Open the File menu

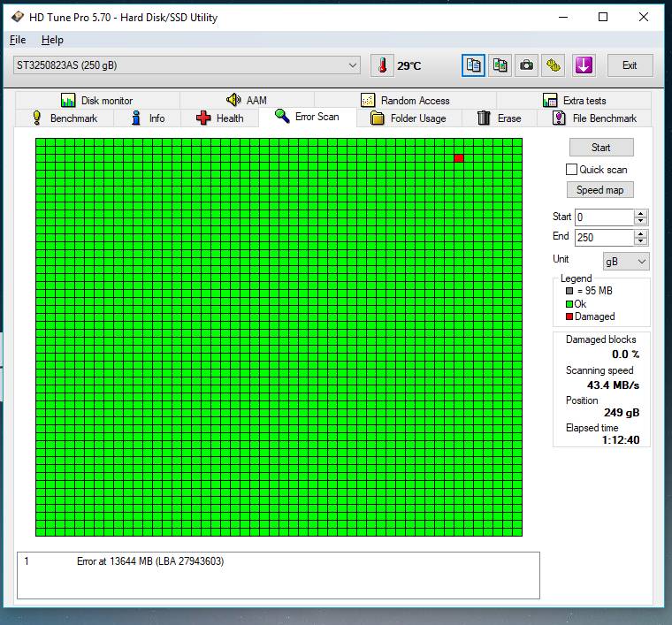pyautogui.click(x=18, y=40)
